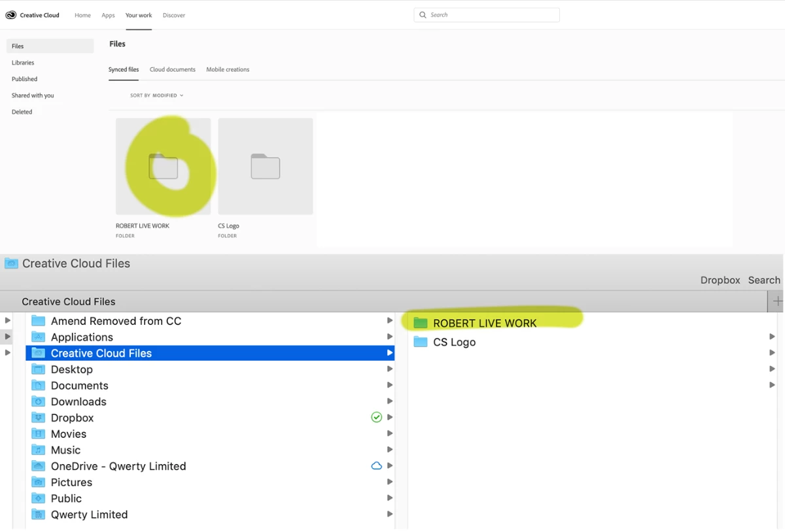Select the ROBERT LIVE WORK name in Finder column
Image resolution: width=785 pixels, height=532 pixels.
tap(485, 323)
